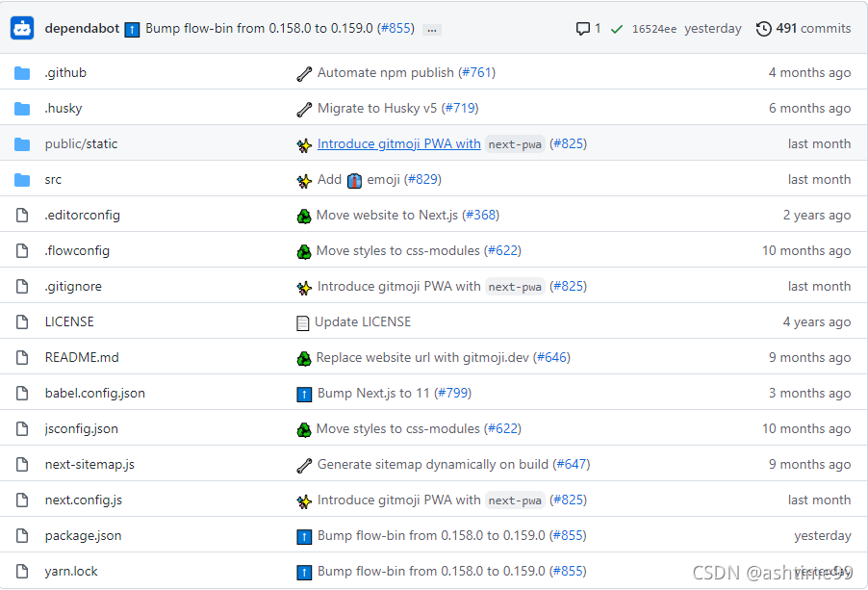The image size is (868, 590).
Task: Click the next-pwa code badge on next.config.js row
Action: point(515,500)
